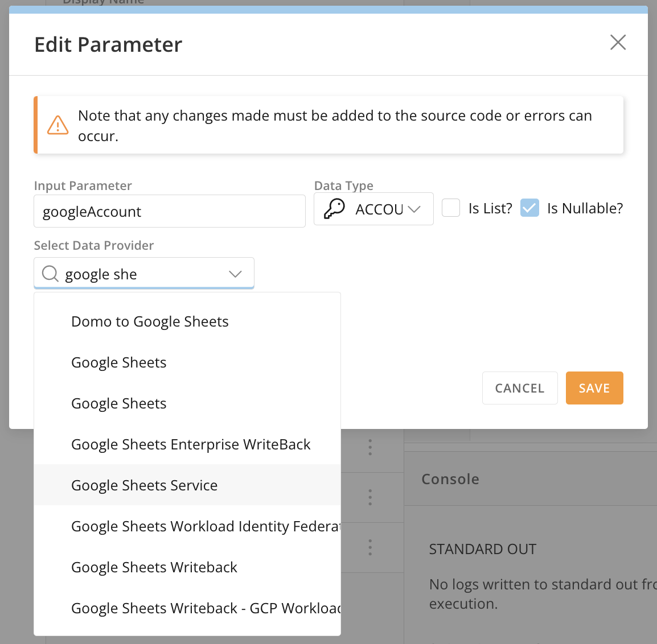
Task: Enable the Is List? checkbox
Action: 451,208
